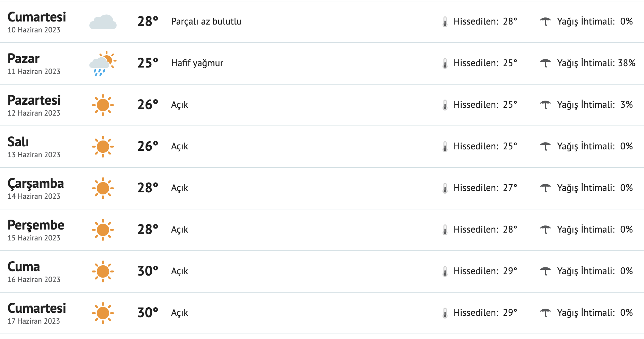Image resolution: width=644 pixels, height=339 pixels.
Task: Select the Pazar day heading
Action: coord(24,59)
